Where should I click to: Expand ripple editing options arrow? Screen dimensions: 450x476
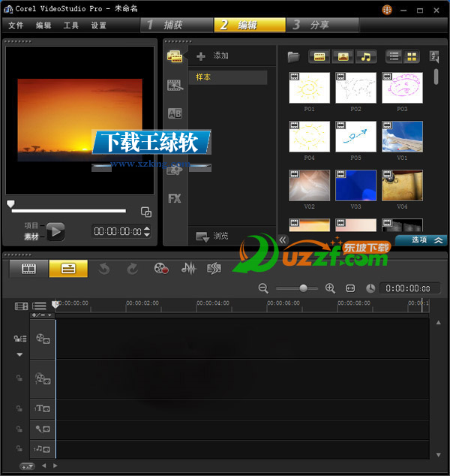19,354
